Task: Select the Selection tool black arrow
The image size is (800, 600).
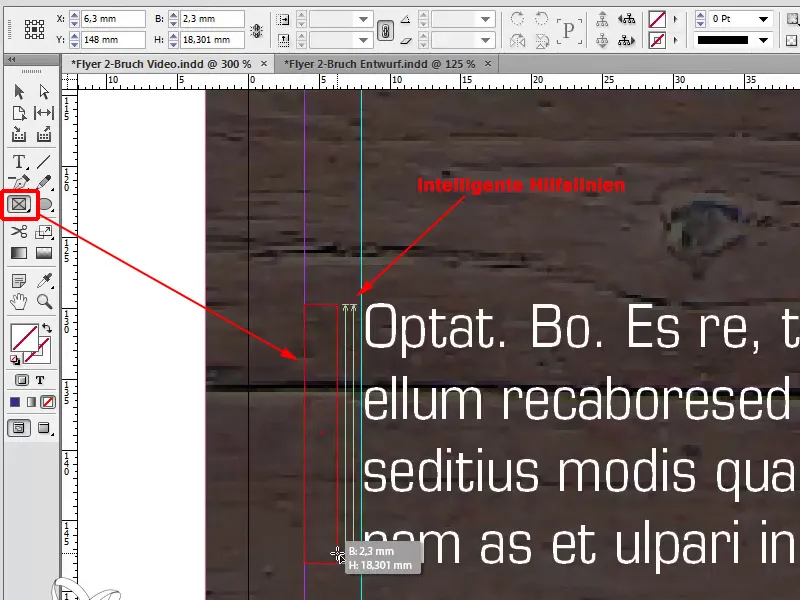Action: point(19,92)
